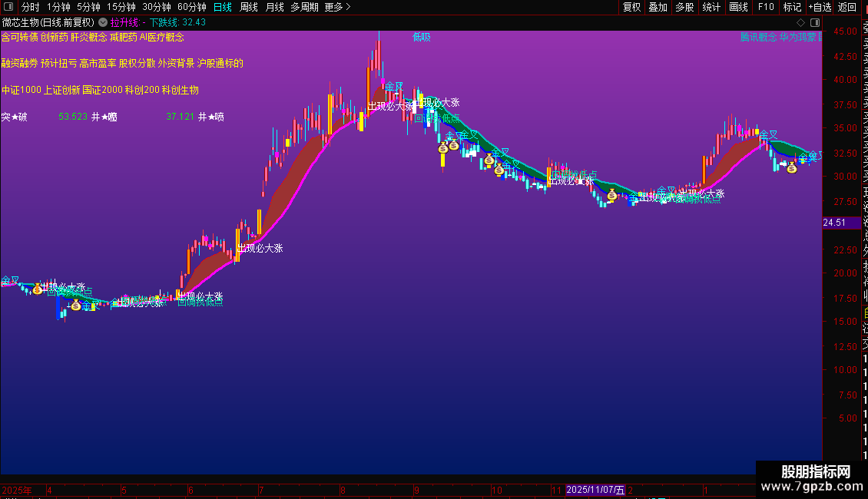
Task: Click the 预计扭亏 tag
Action: [x=58, y=63]
